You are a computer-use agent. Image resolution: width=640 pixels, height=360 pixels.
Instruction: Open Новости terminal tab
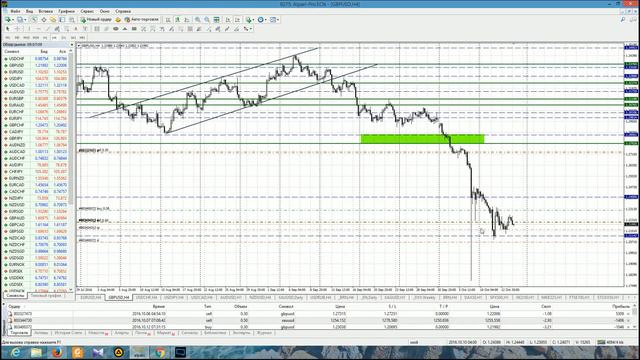coord(98,333)
